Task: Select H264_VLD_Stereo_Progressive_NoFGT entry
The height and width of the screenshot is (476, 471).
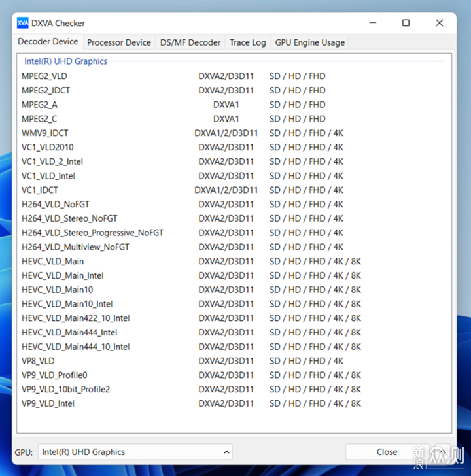Action: tap(234, 233)
